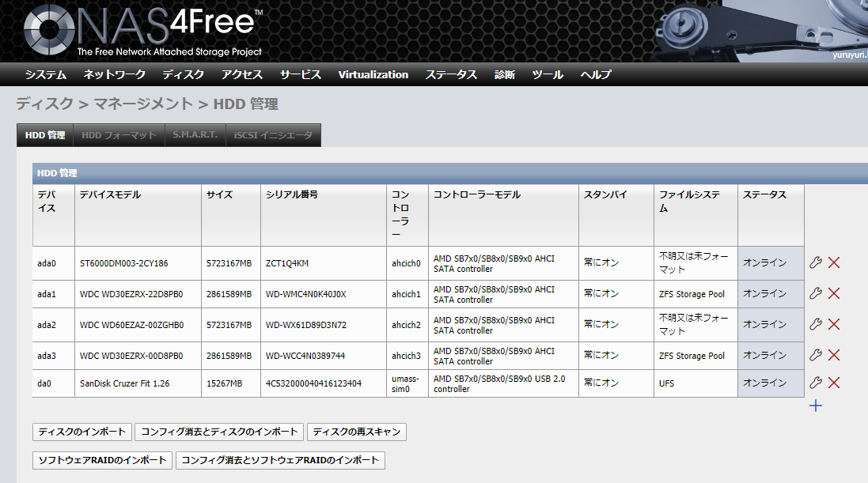Edit disk da0 with wrench icon
The width and height of the screenshot is (868, 483).
pyautogui.click(x=816, y=383)
